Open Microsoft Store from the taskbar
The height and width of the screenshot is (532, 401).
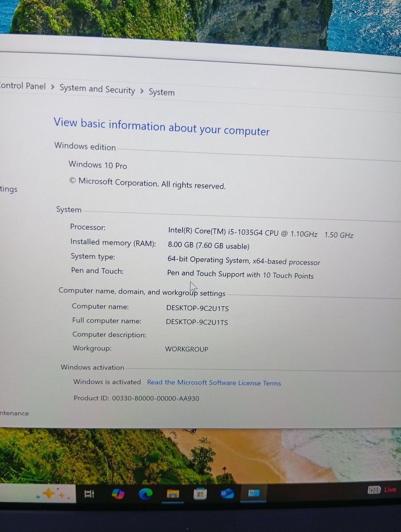(x=200, y=493)
